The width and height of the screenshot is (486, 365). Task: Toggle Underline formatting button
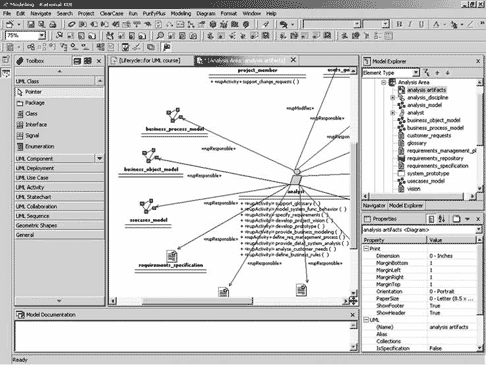[421, 24]
